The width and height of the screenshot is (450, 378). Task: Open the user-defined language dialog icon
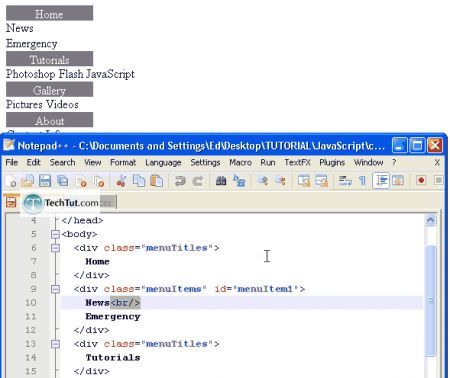click(397, 181)
